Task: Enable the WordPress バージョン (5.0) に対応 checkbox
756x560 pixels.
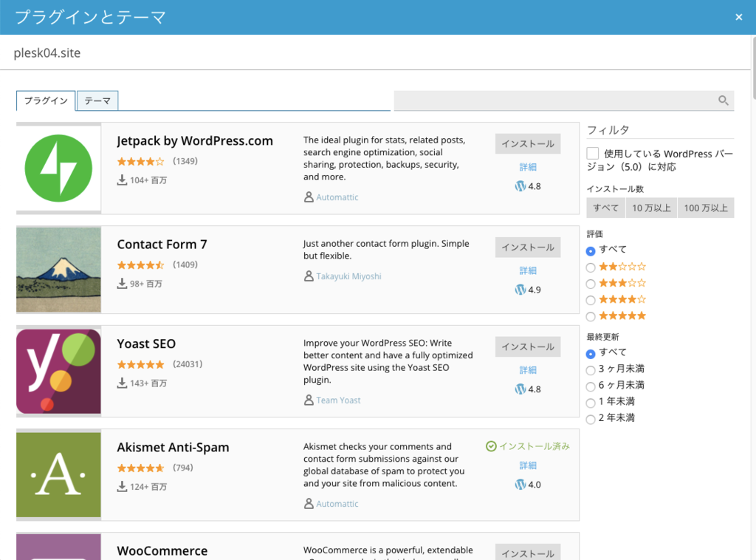Action: [593, 154]
